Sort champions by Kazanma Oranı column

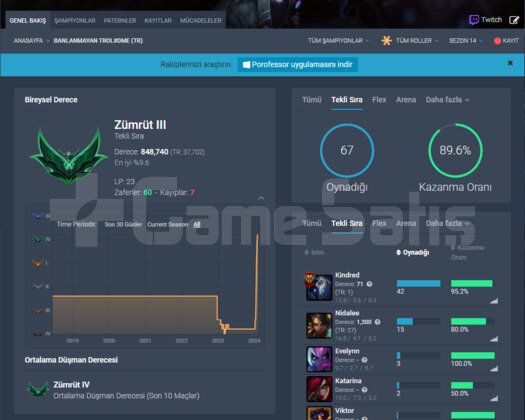467,252
